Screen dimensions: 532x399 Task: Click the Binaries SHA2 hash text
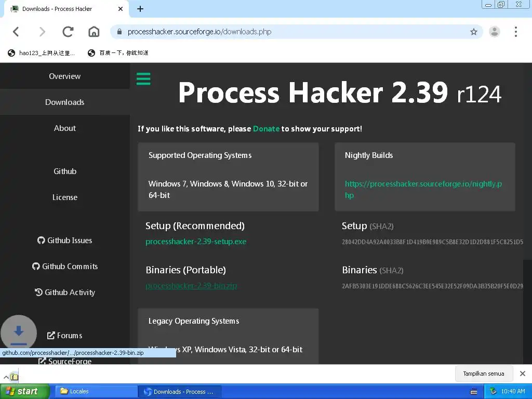[x=433, y=286]
